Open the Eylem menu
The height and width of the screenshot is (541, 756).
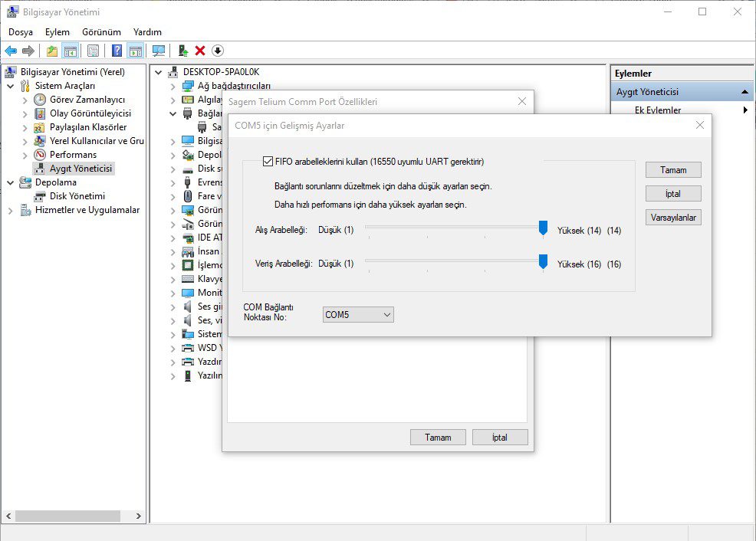pyautogui.click(x=57, y=32)
